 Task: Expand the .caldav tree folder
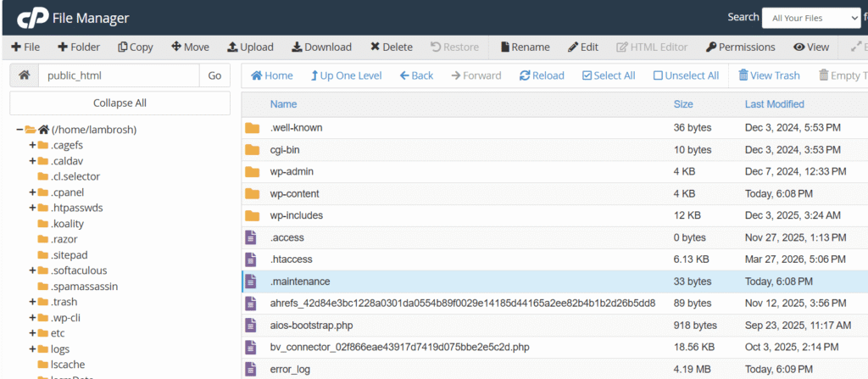coord(32,161)
